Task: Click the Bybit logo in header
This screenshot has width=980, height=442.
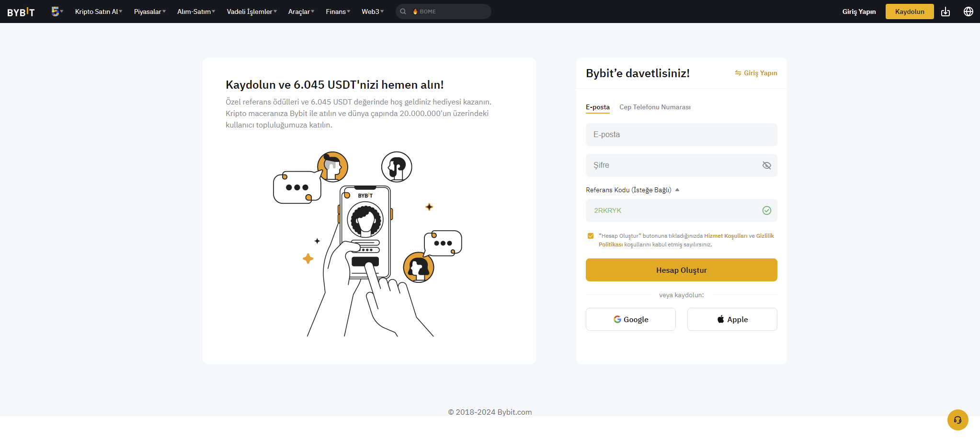Action: coord(21,12)
